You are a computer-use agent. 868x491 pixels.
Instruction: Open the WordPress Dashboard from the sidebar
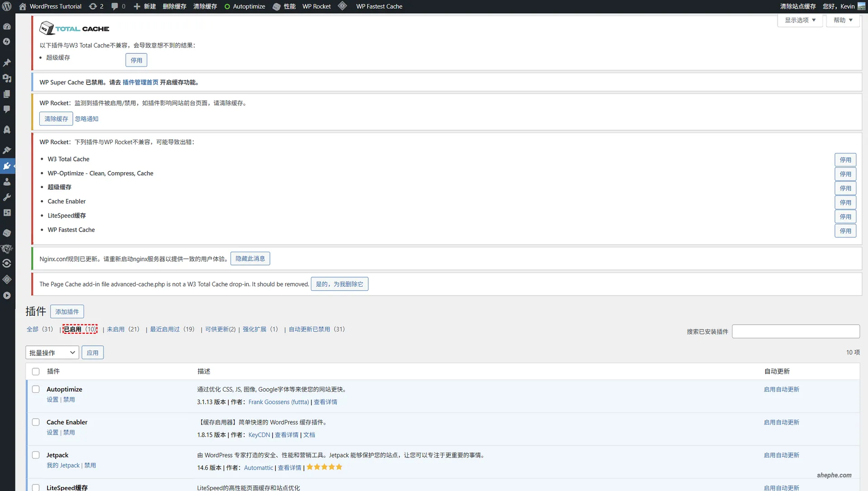pyautogui.click(x=7, y=26)
